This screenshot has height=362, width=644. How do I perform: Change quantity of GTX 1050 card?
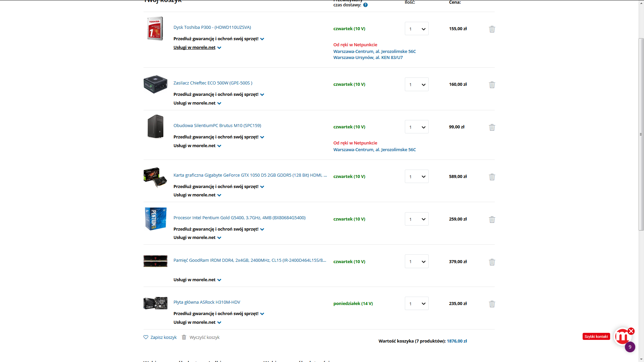[x=417, y=177]
